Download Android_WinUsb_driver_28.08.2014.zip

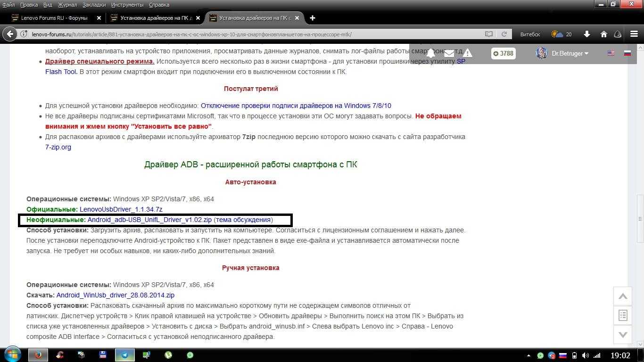click(x=116, y=295)
